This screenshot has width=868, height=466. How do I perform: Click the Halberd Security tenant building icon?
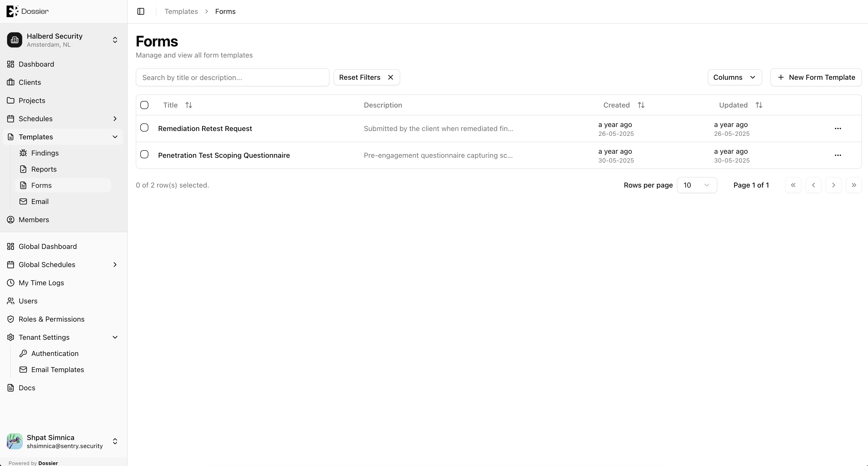(x=14, y=40)
